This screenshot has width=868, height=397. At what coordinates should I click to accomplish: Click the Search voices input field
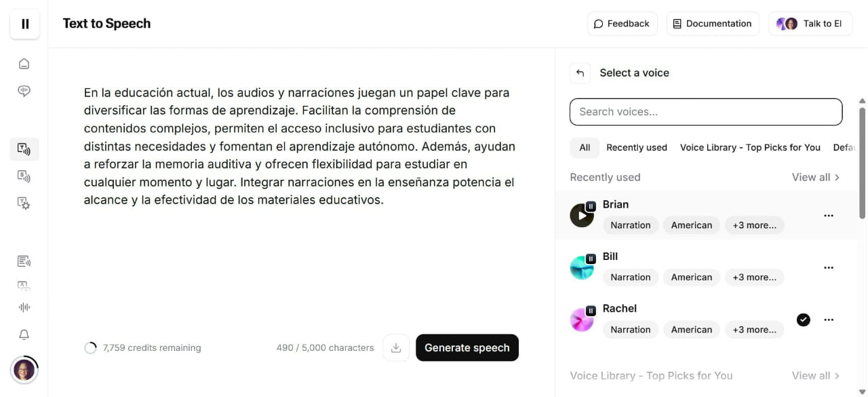point(705,111)
